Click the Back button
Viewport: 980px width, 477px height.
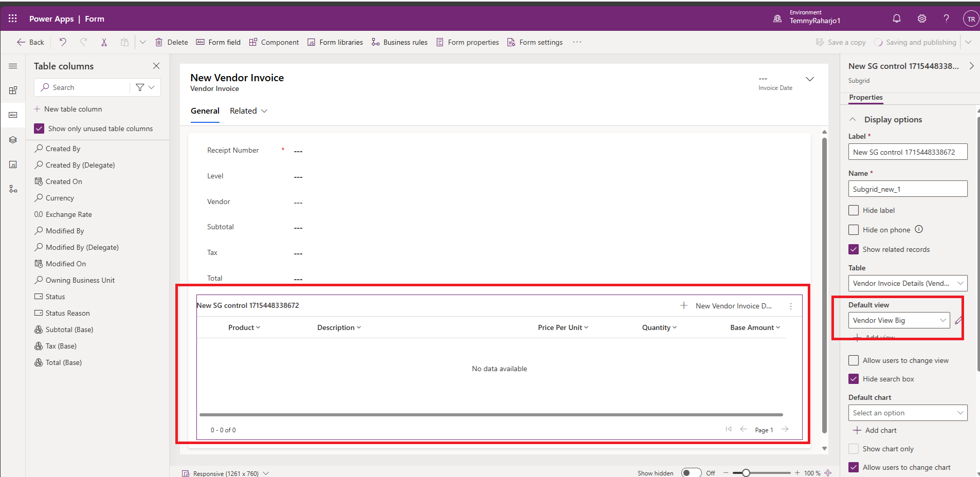(x=30, y=42)
